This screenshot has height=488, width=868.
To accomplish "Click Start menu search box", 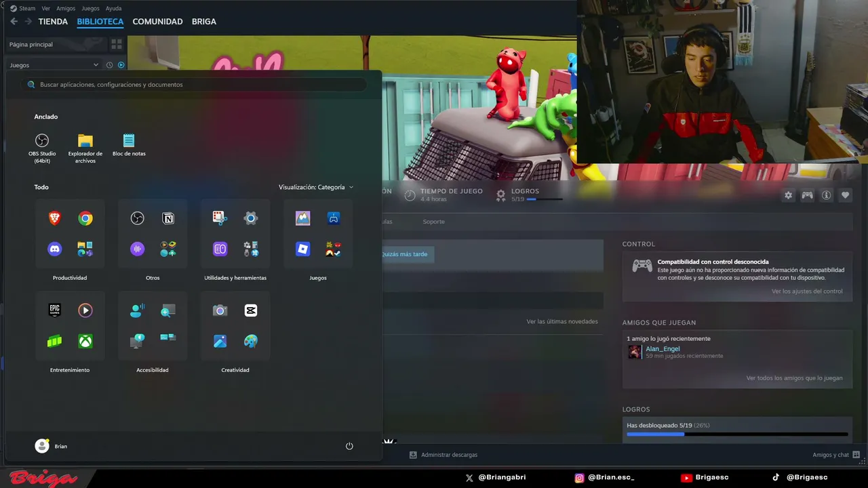I will (x=196, y=85).
